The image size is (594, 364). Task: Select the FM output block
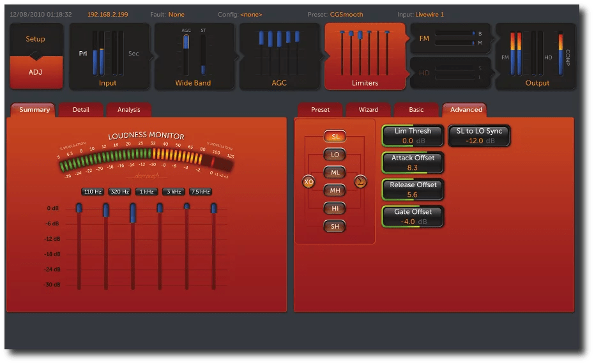450,38
